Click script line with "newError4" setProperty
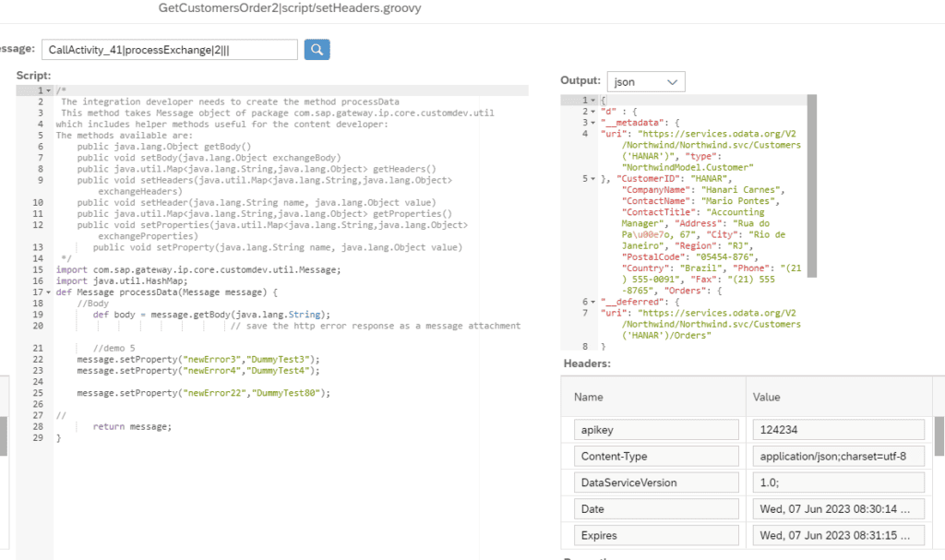 pos(198,371)
